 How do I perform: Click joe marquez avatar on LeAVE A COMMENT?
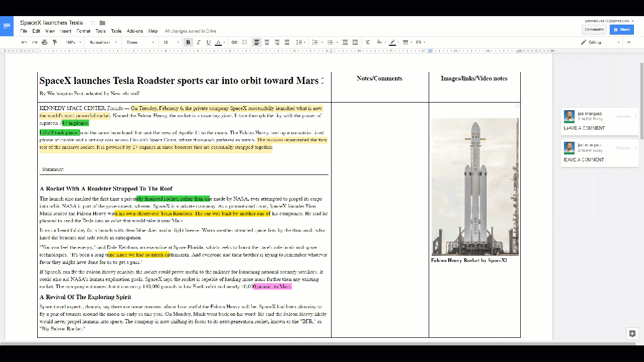coord(569,116)
